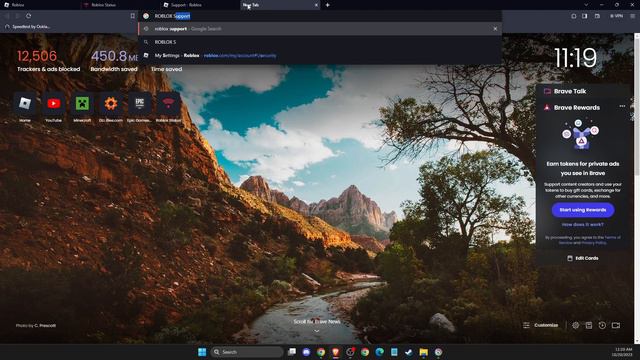
Task: Click Customize button at bottom right
Action: click(541, 325)
